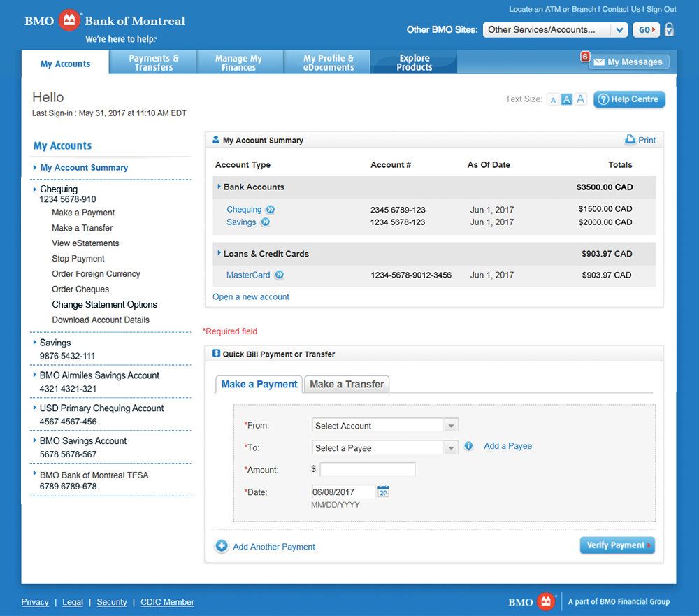Click the Open a new account link
The height and width of the screenshot is (616, 699).
coord(250,296)
